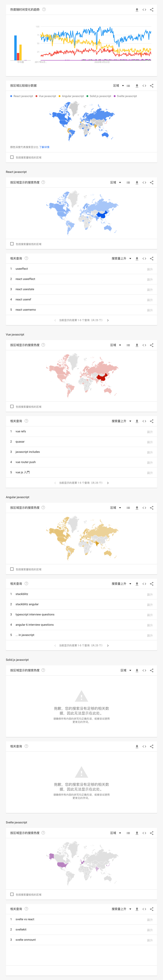
Task: Open the 'sveltekit' related query row
Action: [81, 929]
